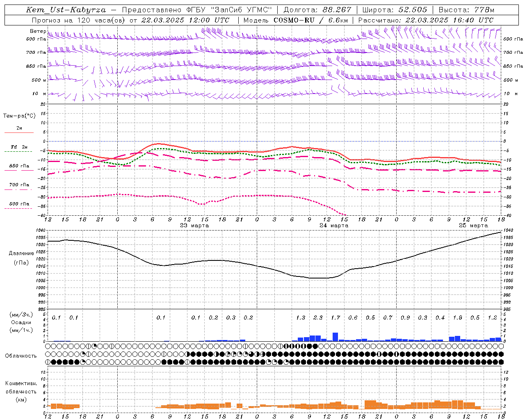
Task: Click the 2.3 precipitation total value
Action: point(318,318)
